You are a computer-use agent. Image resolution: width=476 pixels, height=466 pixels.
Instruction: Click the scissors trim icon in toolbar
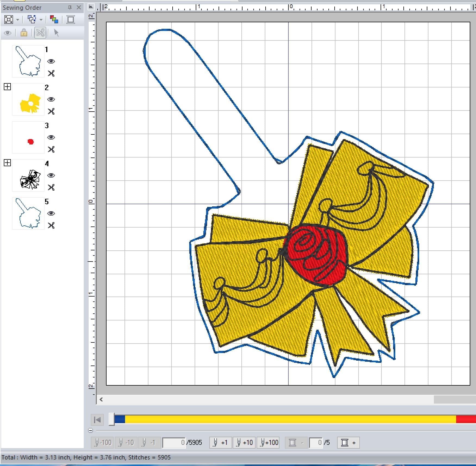40,33
